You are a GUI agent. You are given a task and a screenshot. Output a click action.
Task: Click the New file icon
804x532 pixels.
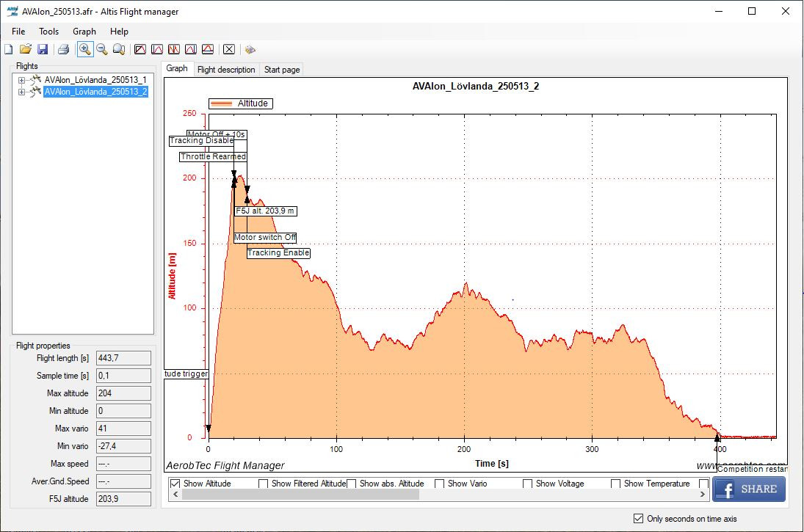click(x=9, y=49)
